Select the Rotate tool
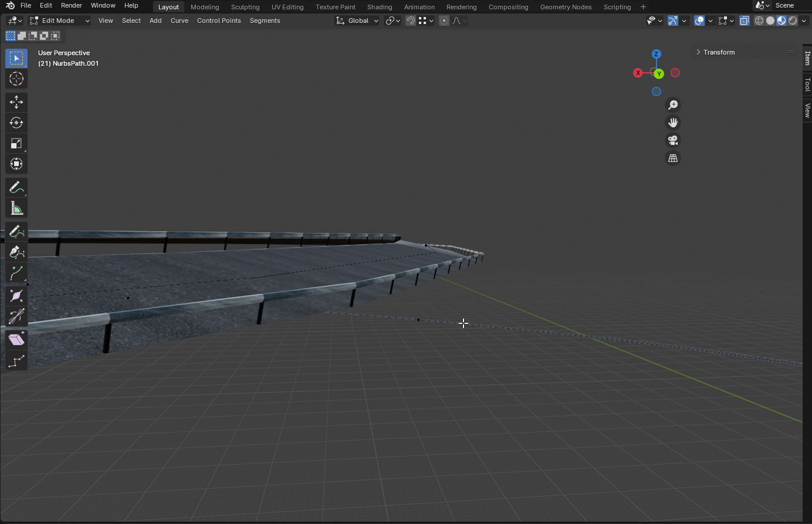The width and height of the screenshot is (812, 524). 16,123
